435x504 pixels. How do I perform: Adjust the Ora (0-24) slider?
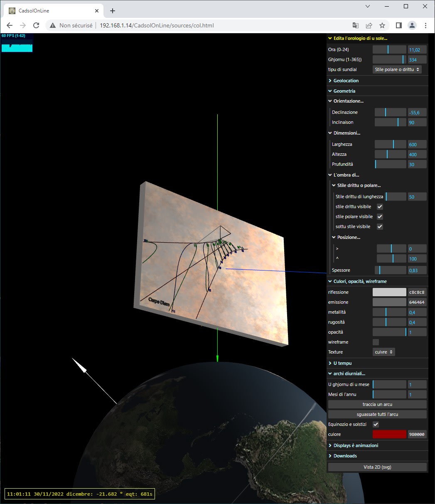[389, 49]
